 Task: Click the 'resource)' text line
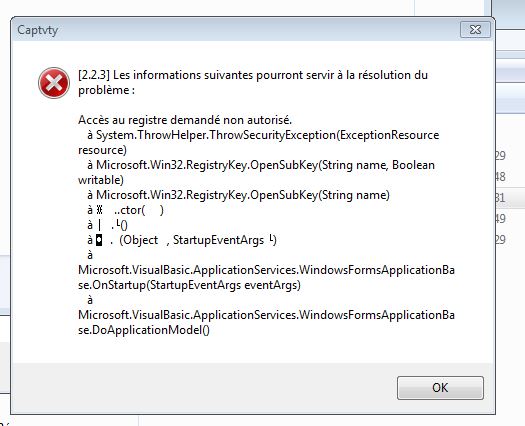[x=102, y=150]
